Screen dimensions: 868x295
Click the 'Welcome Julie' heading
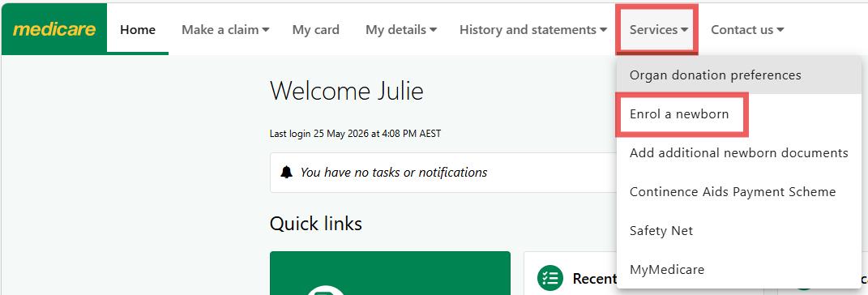click(x=347, y=91)
